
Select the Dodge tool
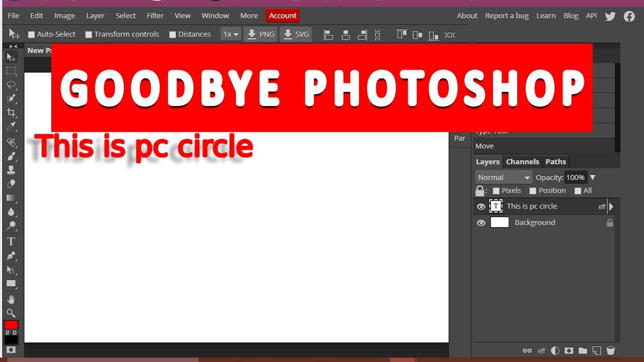pyautogui.click(x=11, y=226)
